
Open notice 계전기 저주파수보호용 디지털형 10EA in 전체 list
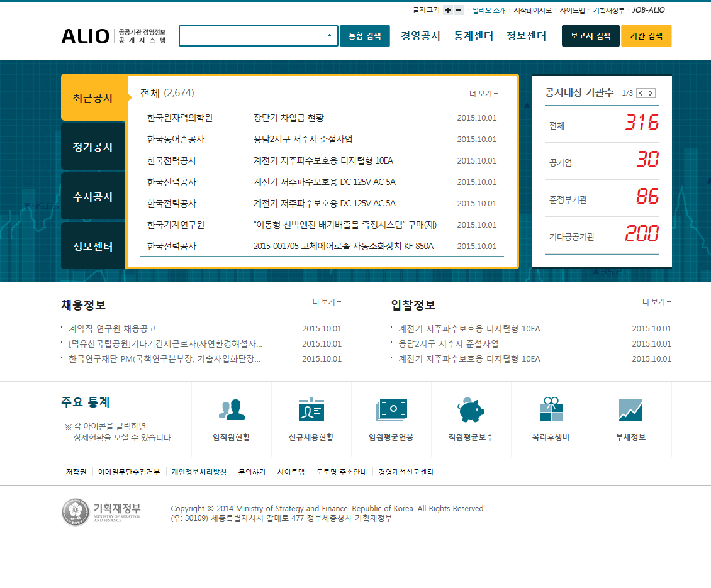(x=323, y=160)
